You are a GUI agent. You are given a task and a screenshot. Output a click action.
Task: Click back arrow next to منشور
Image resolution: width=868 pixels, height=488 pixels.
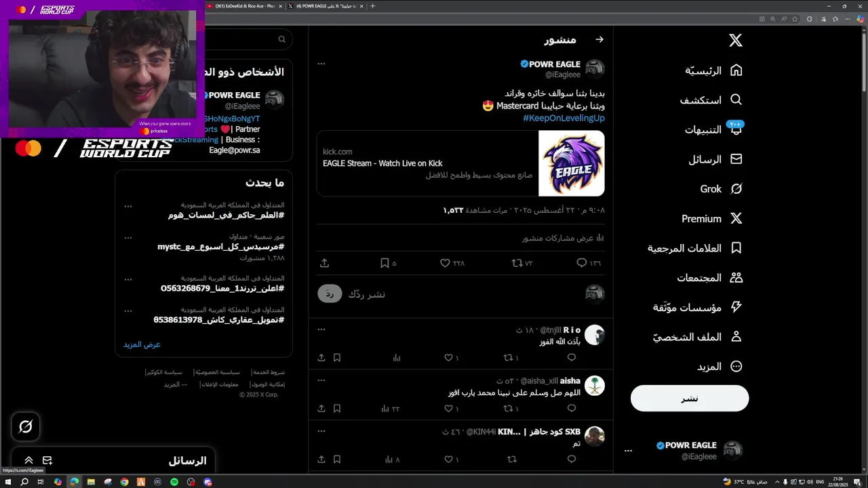point(599,39)
